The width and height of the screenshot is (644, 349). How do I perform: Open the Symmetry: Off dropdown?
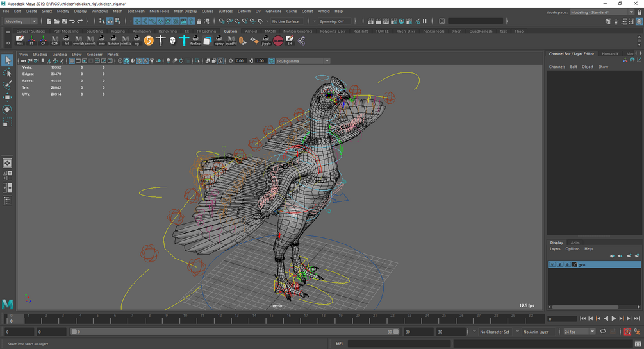335,21
